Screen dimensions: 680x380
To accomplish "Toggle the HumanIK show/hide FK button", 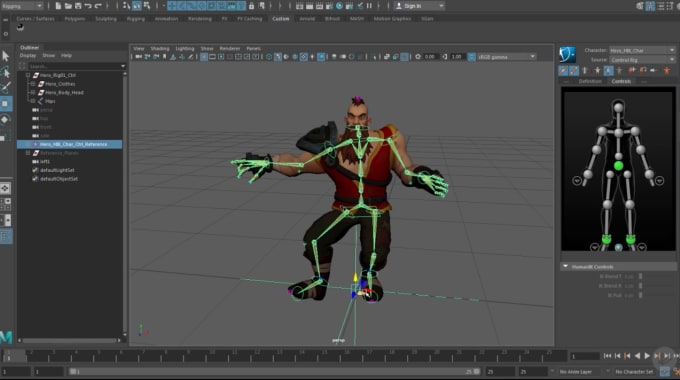I will [573, 70].
